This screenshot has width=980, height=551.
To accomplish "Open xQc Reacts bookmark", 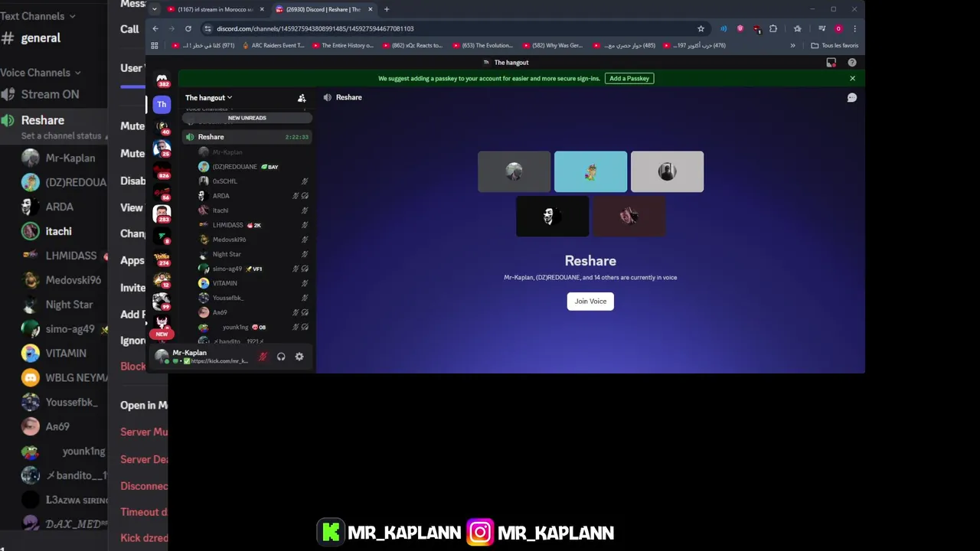I will 412,45.
